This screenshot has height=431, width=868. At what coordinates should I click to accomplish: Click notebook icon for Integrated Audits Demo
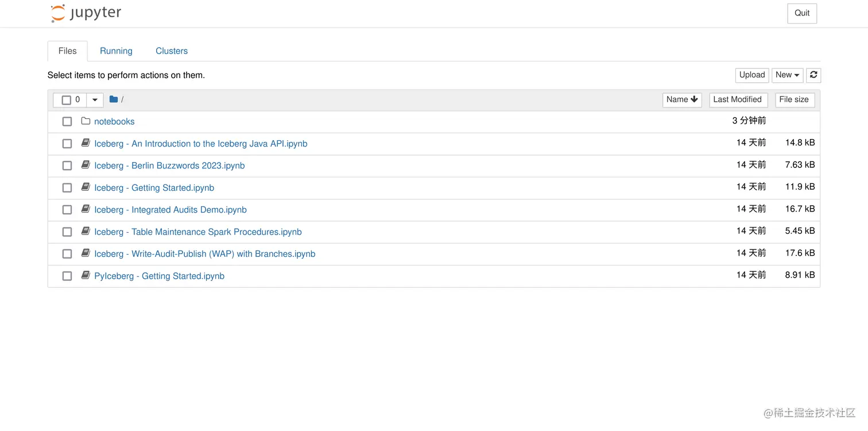click(86, 209)
